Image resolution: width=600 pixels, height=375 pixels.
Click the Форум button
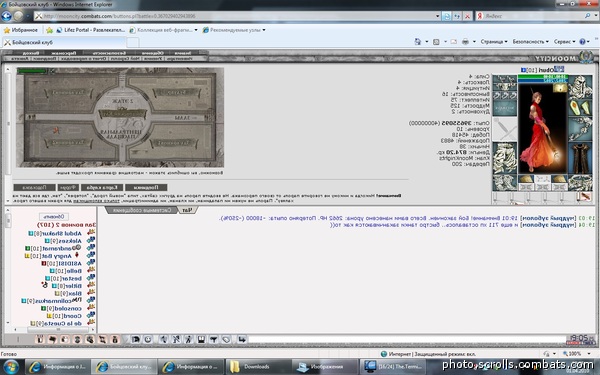pos(68,188)
